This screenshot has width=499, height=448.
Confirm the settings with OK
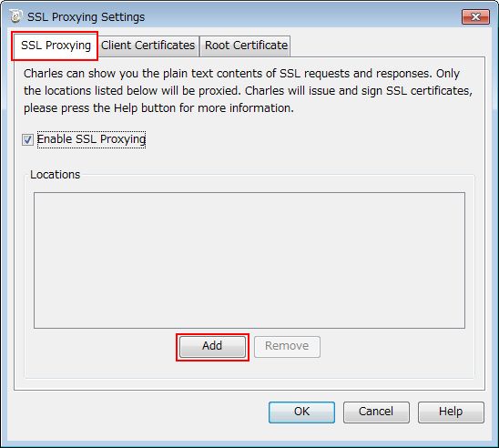[301, 412]
